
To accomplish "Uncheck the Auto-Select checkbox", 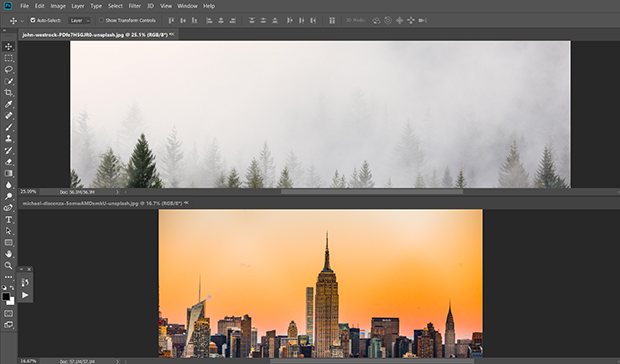I will click(x=33, y=20).
